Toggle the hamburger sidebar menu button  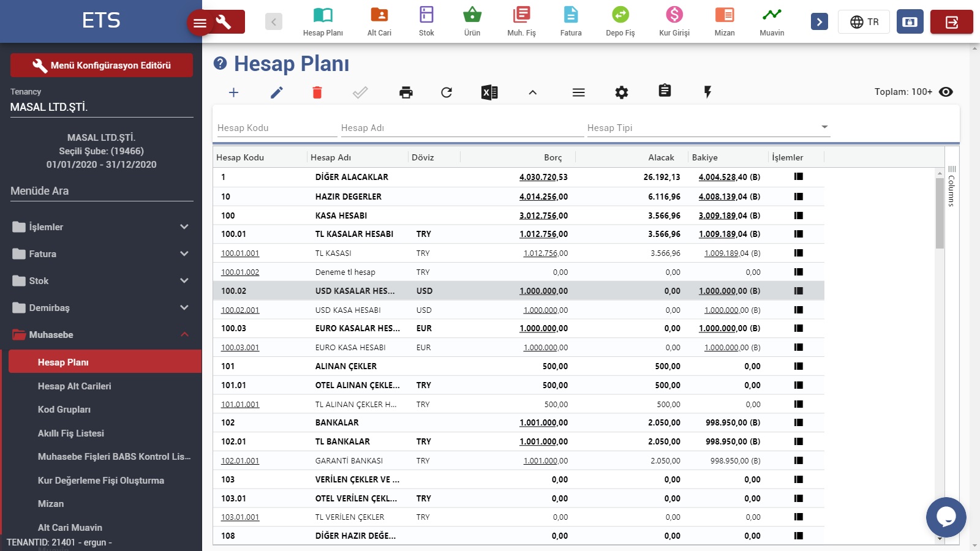200,23
